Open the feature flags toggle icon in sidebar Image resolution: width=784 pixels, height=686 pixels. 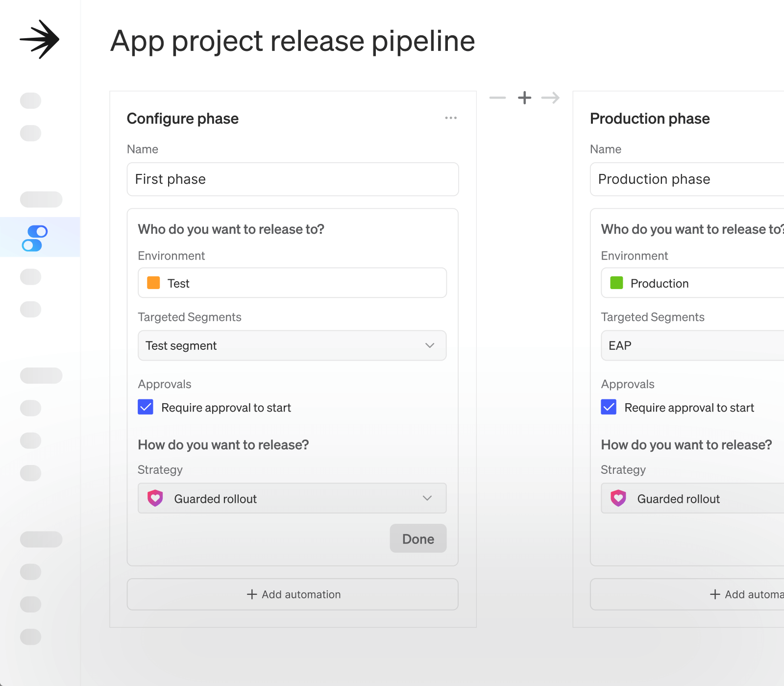point(35,238)
